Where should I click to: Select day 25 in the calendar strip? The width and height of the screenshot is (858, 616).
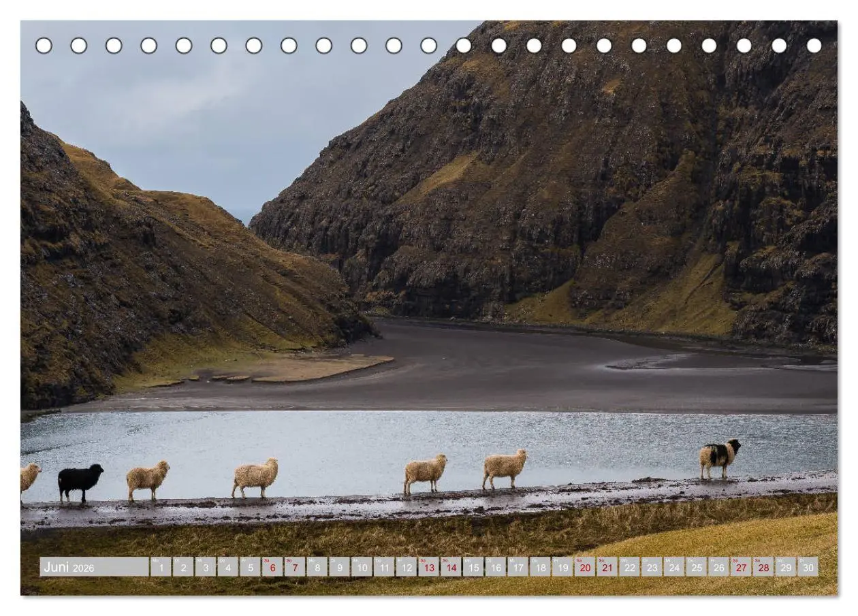point(697,567)
